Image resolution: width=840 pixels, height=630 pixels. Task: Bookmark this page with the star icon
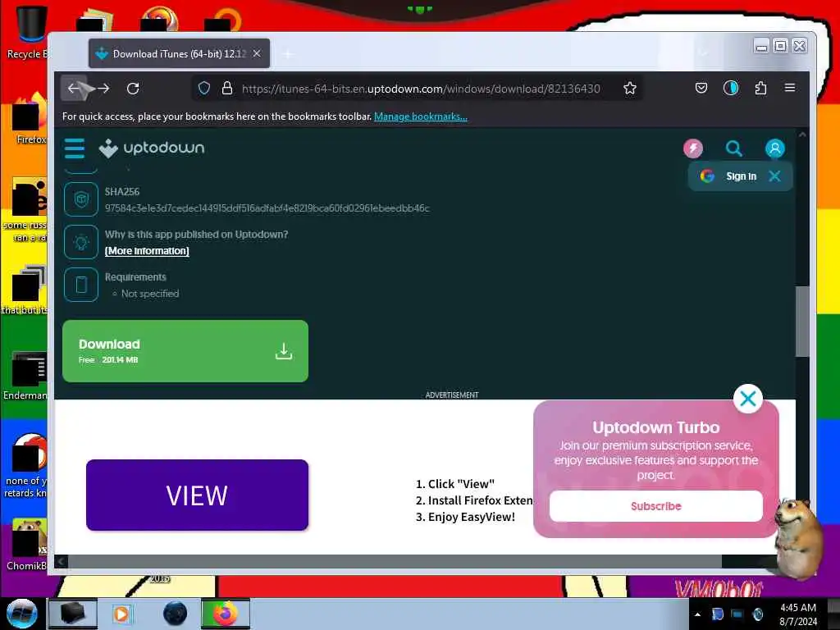tap(630, 89)
